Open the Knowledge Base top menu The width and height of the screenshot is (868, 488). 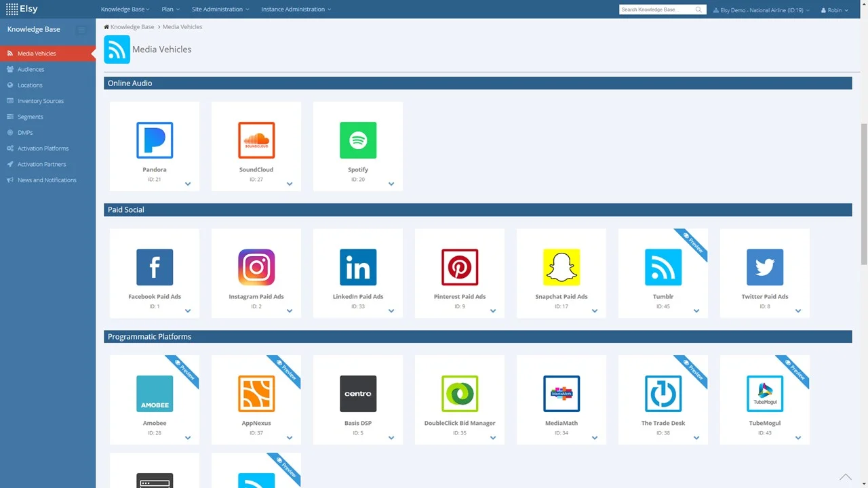click(x=125, y=9)
